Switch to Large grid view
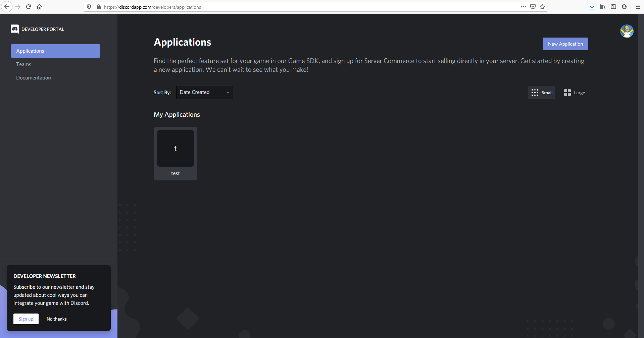Image resolution: width=644 pixels, height=338 pixels. (574, 93)
